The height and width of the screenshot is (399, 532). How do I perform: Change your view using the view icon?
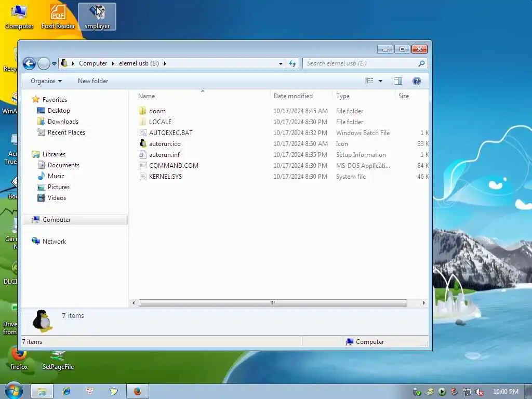pyautogui.click(x=369, y=81)
